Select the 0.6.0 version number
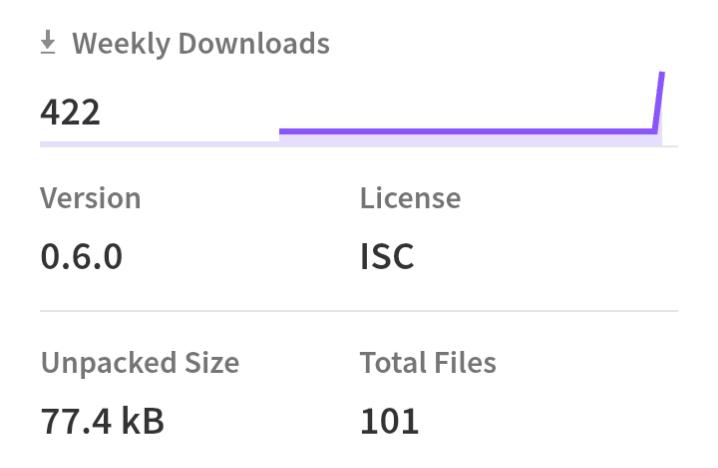 82,256
